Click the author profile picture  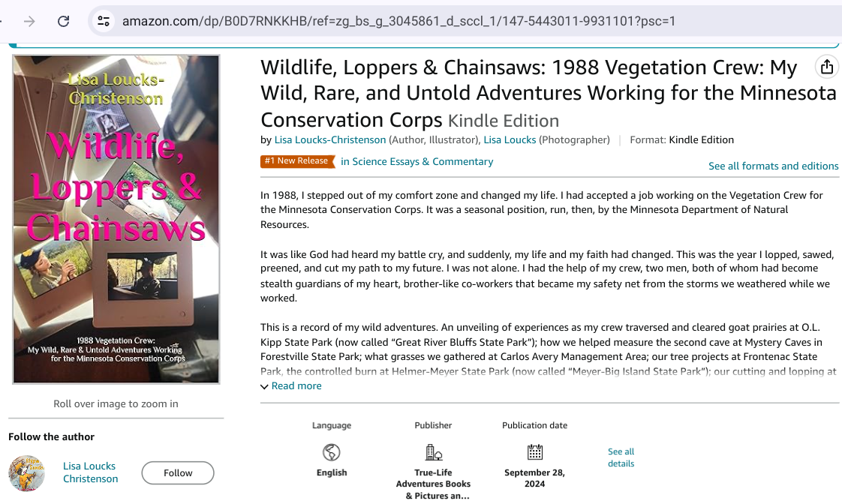[26, 472]
